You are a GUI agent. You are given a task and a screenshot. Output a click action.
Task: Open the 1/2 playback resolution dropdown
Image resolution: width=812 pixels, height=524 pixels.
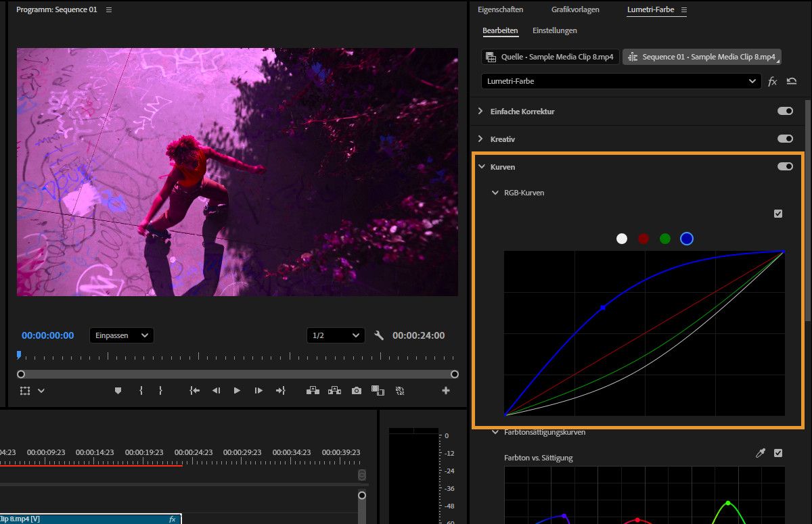tap(336, 335)
